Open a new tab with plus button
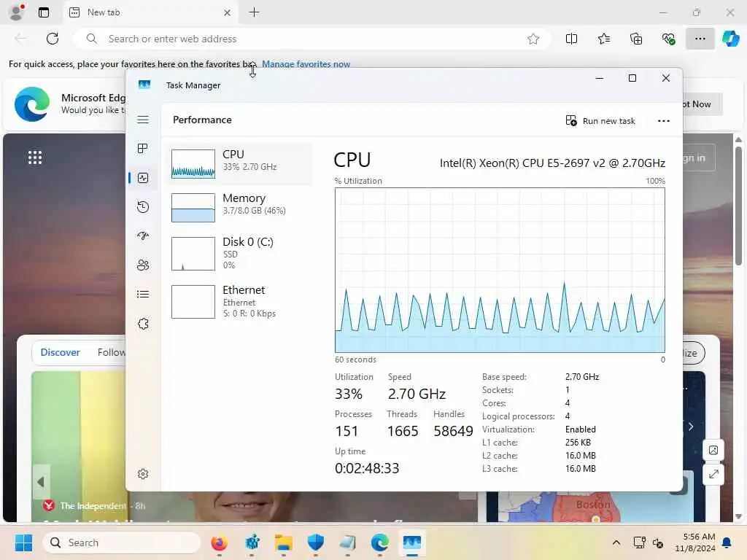This screenshot has width=747, height=560. (x=255, y=12)
